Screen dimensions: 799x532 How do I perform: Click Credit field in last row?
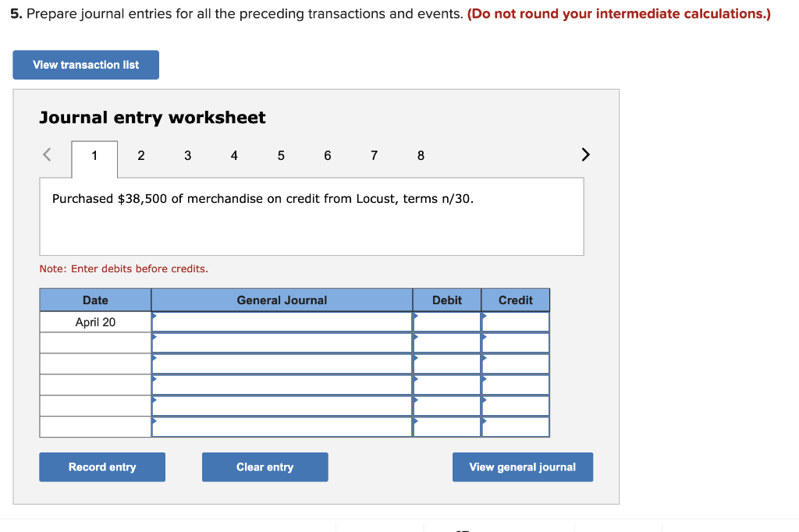pyautogui.click(x=516, y=427)
